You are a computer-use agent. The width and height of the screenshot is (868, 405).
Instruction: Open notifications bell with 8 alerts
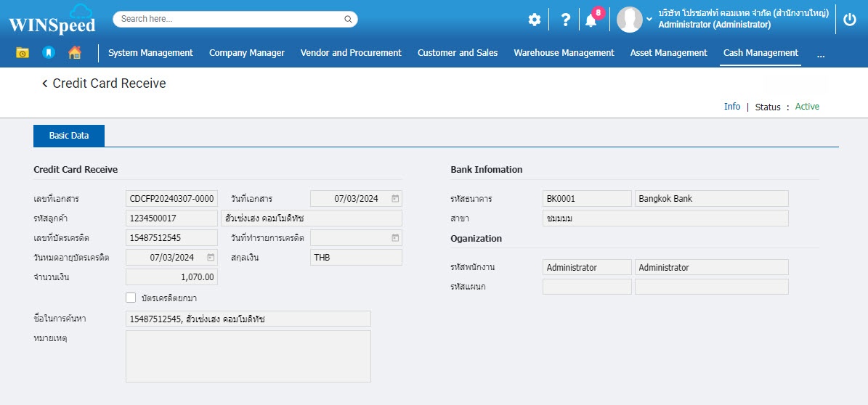(591, 20)
